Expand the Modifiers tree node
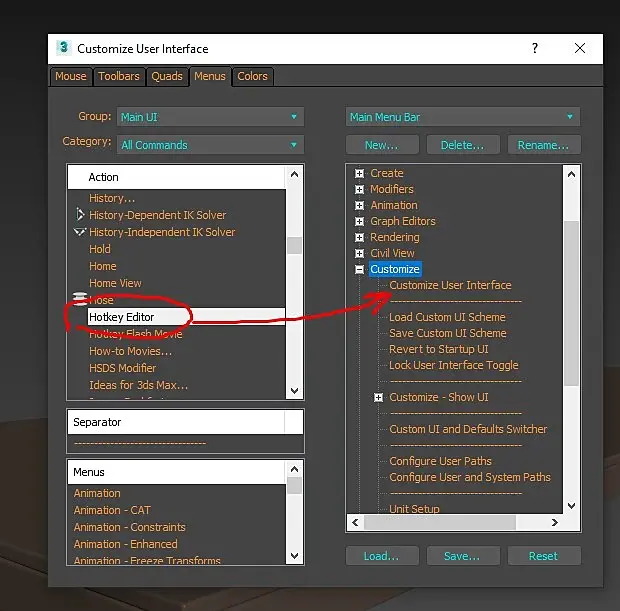This screenshot has width=620, height=611. 359,189
